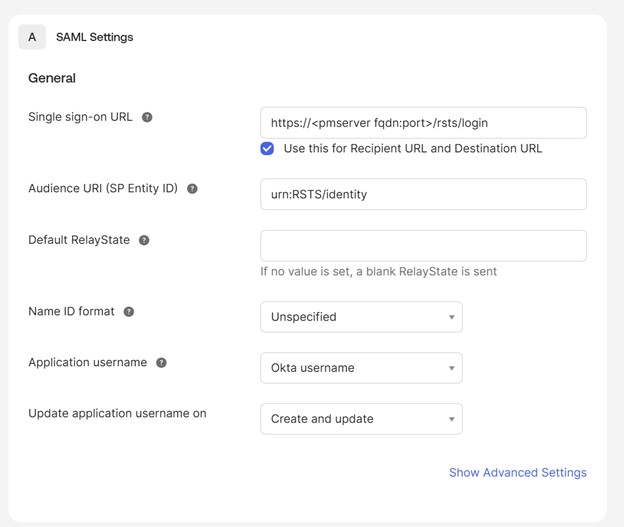
Task: Click the SAML Settings section title
Action: pyautogui.click(x=94, y=37)
